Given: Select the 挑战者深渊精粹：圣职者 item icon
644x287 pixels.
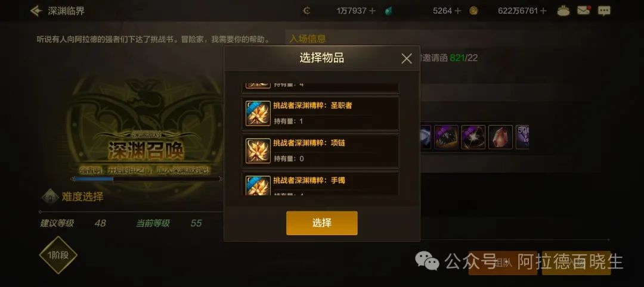Looking at the screenshot, I should pos(258,113).
